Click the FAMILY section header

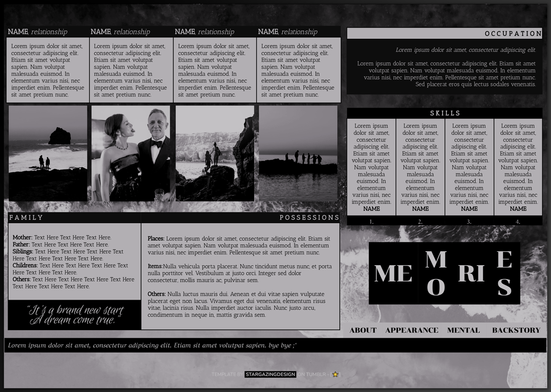[x=74, y=218]
